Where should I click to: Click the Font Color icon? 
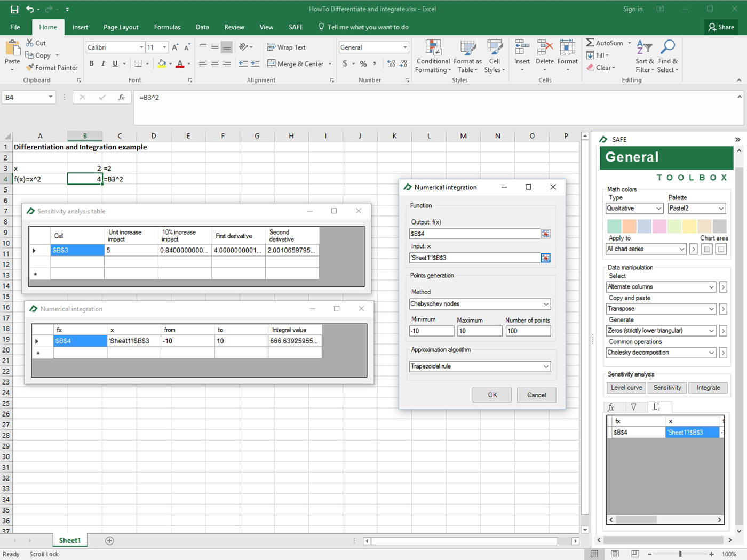pos(180,63)
